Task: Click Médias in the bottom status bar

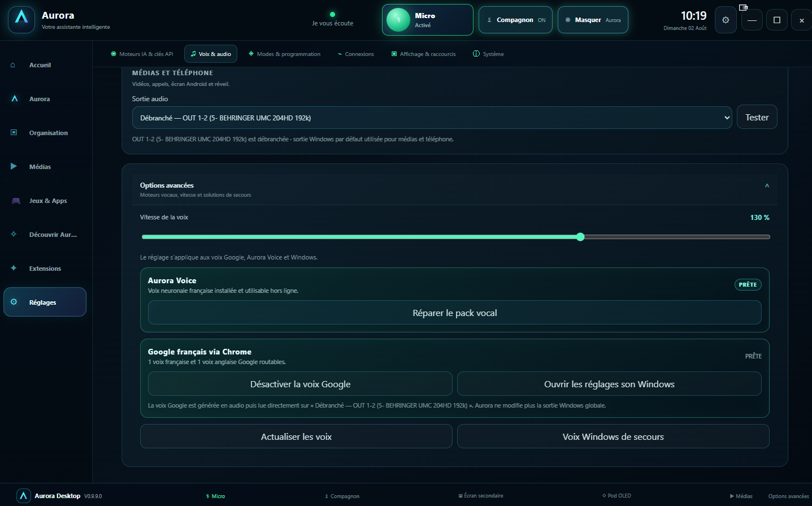Action: [x=741, y=496]
